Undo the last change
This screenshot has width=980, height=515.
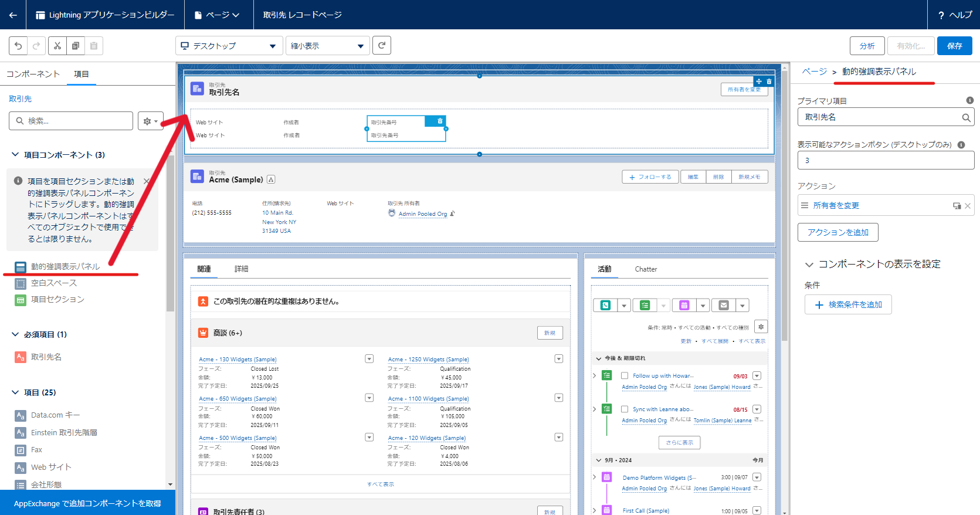pos(18,46)
